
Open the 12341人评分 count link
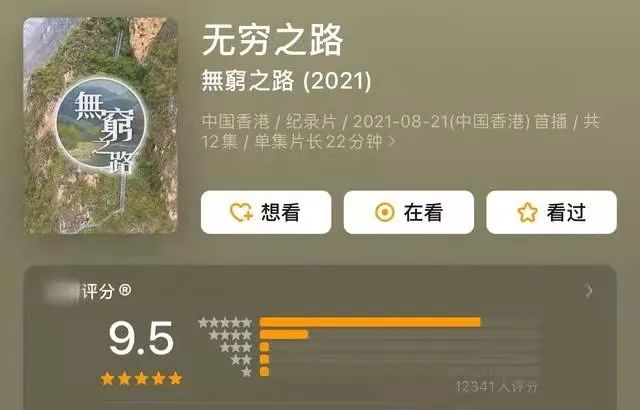[x=496, y=386]
